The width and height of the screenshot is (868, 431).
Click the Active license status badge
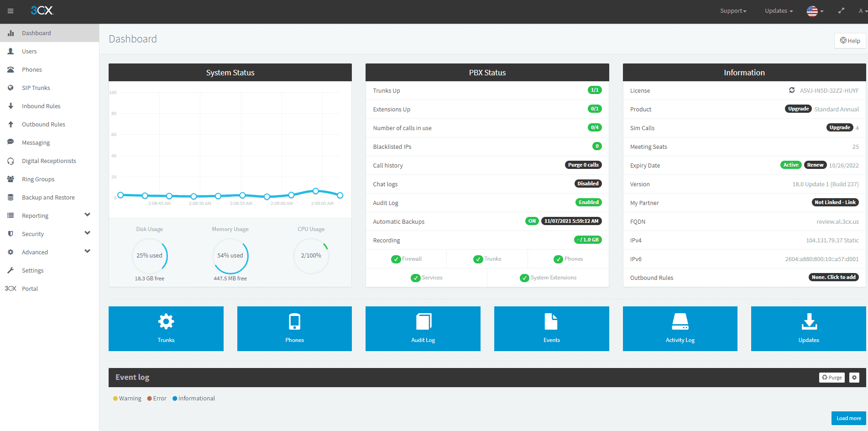click(791, 165)
